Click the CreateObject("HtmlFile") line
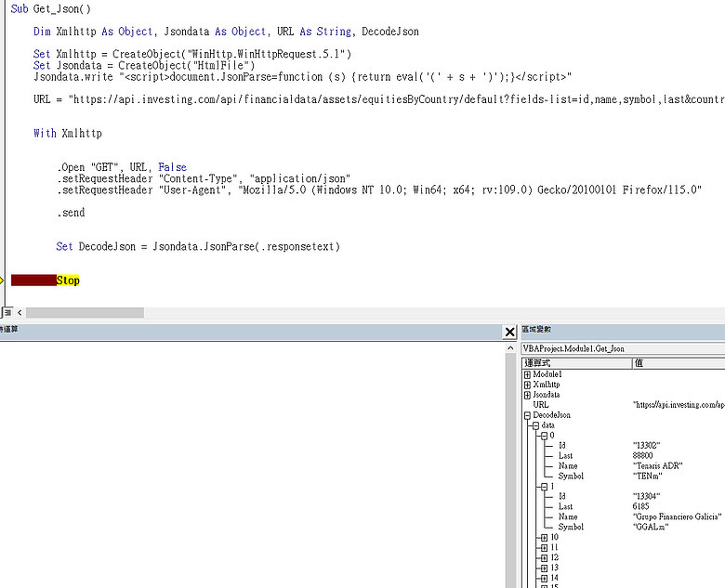Viewport: 725px width, 588px height. coord(144,65)
